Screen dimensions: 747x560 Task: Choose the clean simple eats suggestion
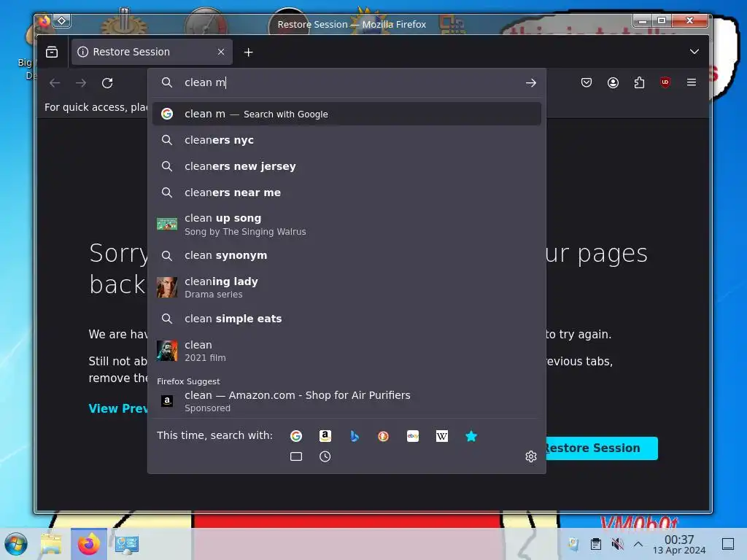347,319
